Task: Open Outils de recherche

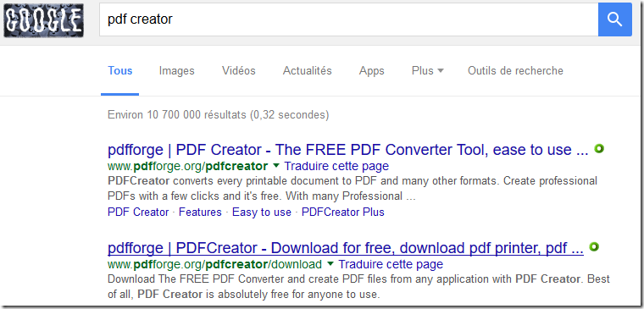Action: click(x=515, y=70)
